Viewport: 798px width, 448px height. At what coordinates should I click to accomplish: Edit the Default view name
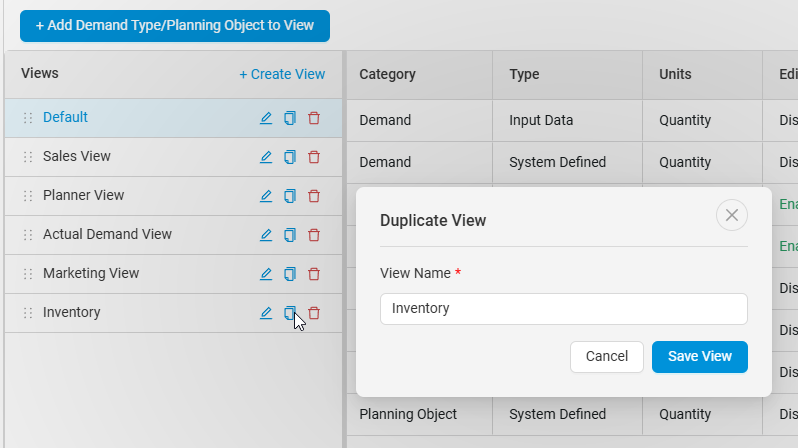(266, 118)
